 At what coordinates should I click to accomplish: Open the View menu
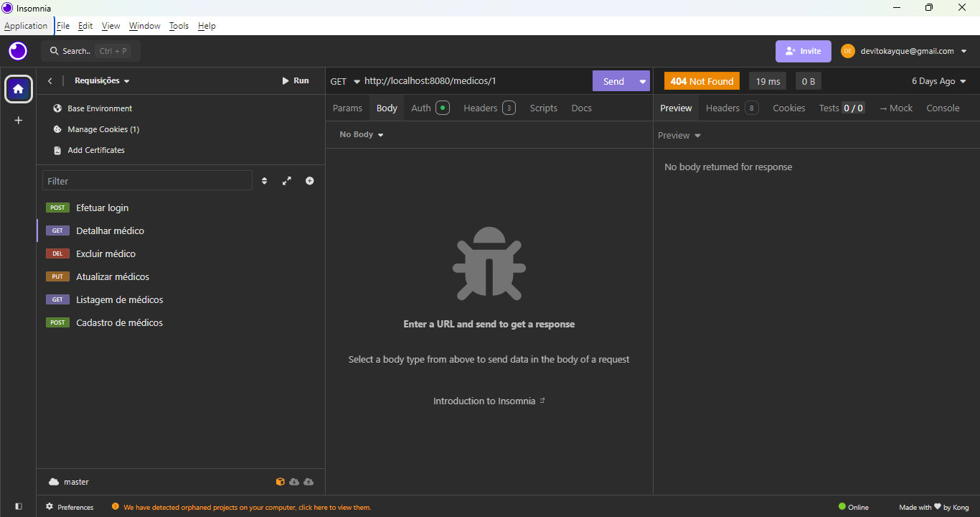point(111,26)
